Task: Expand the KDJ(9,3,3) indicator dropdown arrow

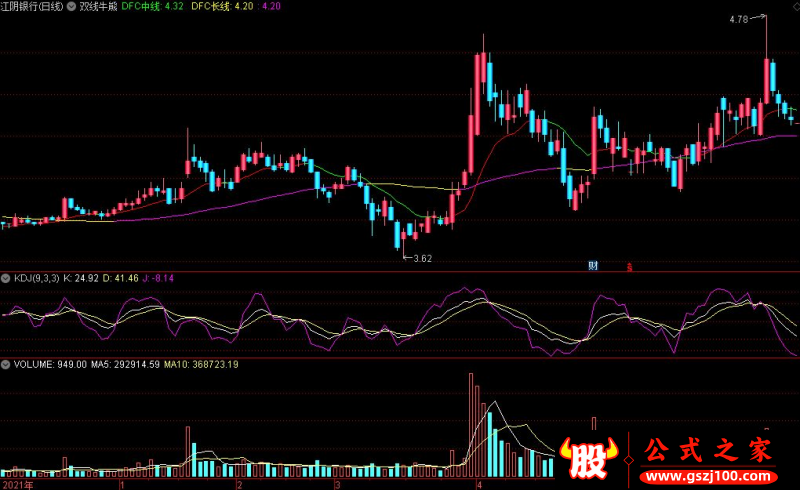Action: point(6,277)
